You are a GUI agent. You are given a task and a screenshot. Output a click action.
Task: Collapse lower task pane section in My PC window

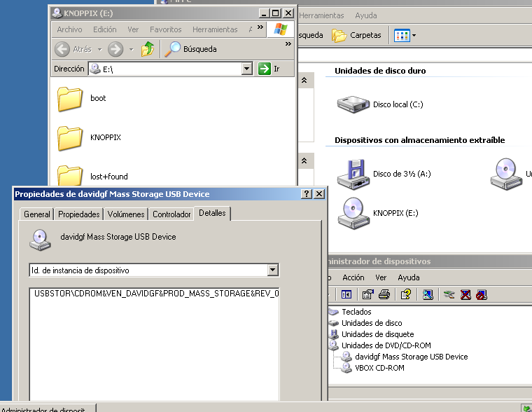click(304, 160)
